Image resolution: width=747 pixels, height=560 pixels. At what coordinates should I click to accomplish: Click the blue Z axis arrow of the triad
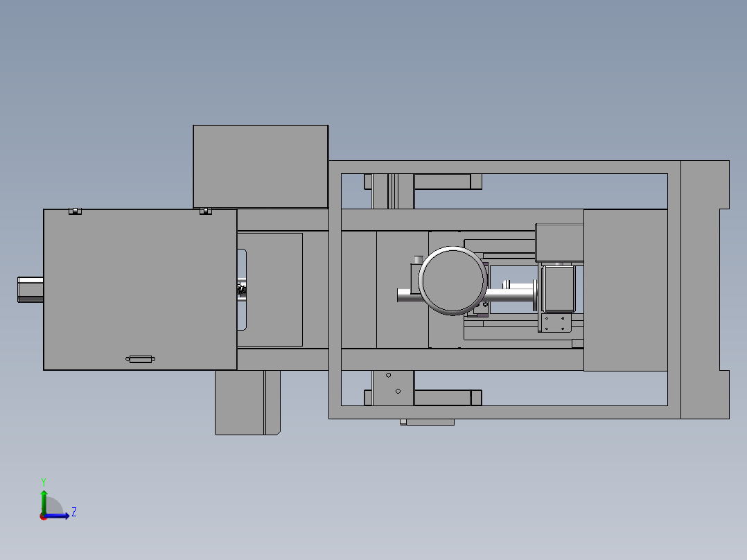(x=58, y=516)
